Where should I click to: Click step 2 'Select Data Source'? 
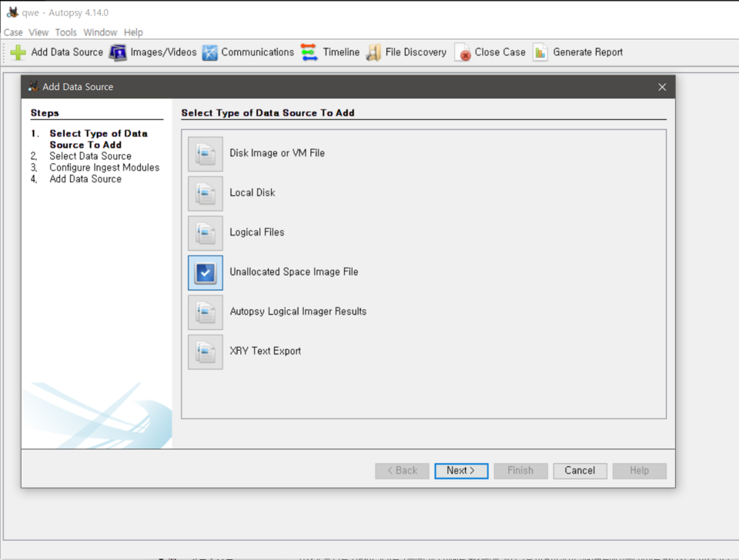(90, 156)
